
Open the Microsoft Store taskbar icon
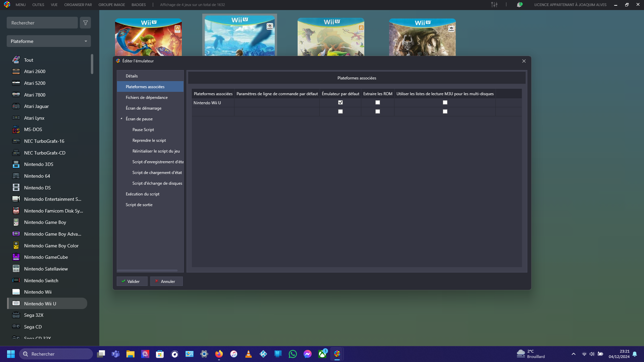coord(160,354)
